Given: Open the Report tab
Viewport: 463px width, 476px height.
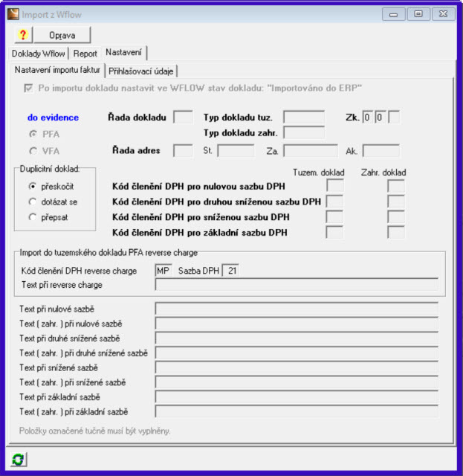Looking at the screenshot, I should click(85, 54).
